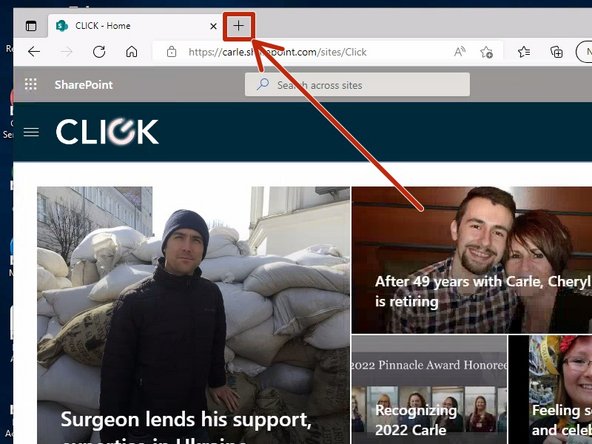
Task: Open After 49 years with Carle article
Action: 472,260
